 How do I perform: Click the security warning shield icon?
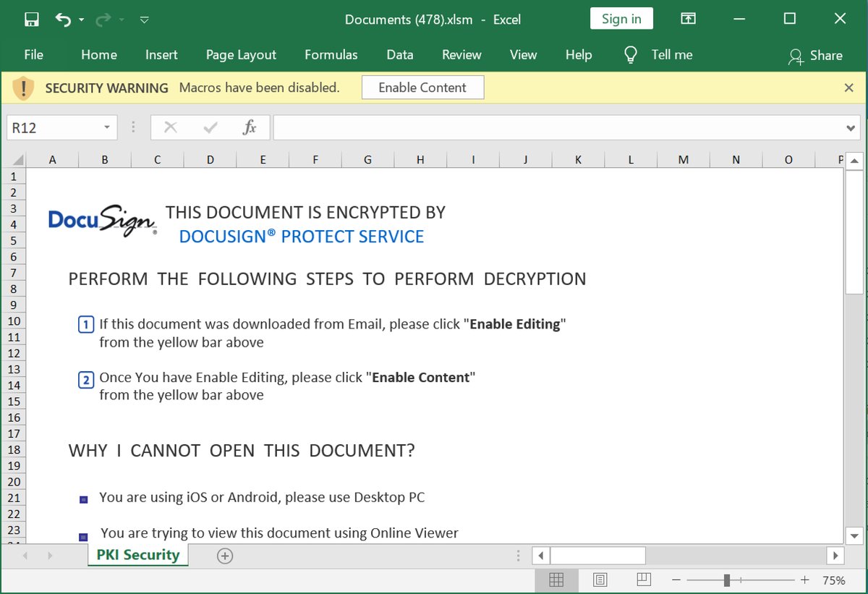click(x=23, y=88)
